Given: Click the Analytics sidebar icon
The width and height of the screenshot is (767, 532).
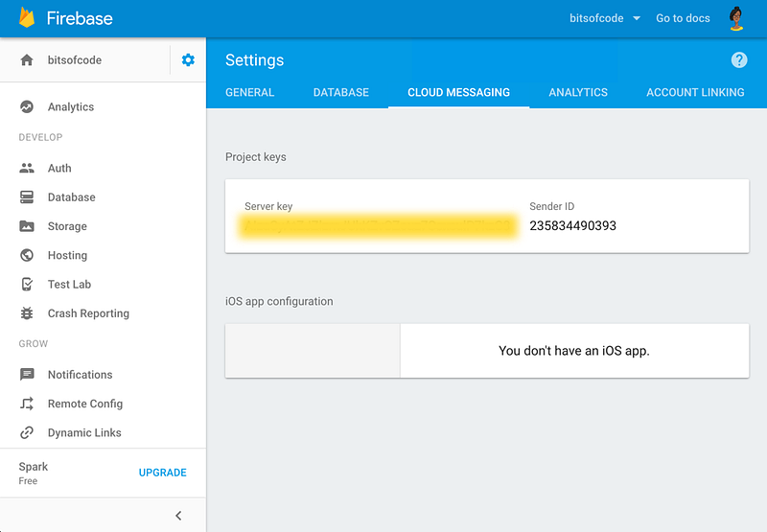Looking at the screenshot, I should (x=27, y=106).
